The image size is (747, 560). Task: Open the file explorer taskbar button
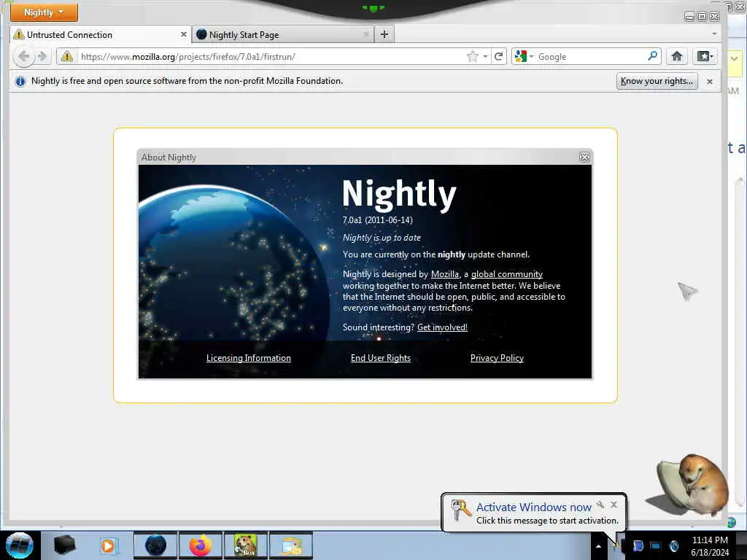point(291,545)
